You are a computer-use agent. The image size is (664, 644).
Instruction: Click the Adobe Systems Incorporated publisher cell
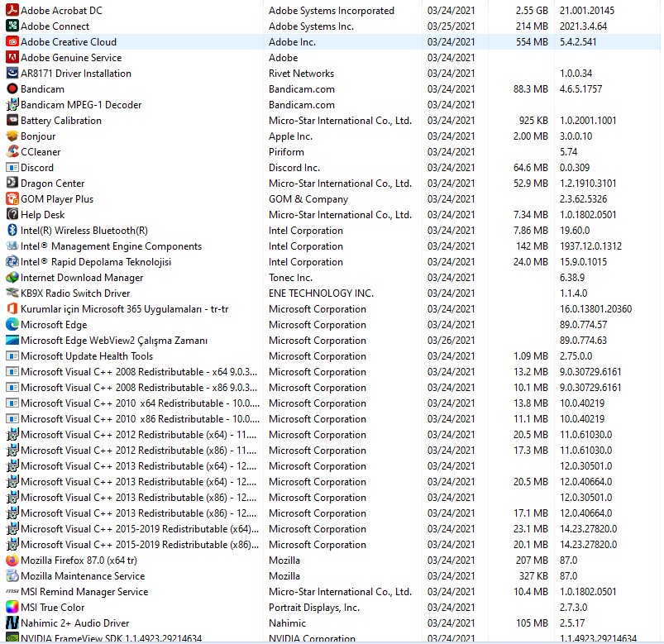coord(332,10)
